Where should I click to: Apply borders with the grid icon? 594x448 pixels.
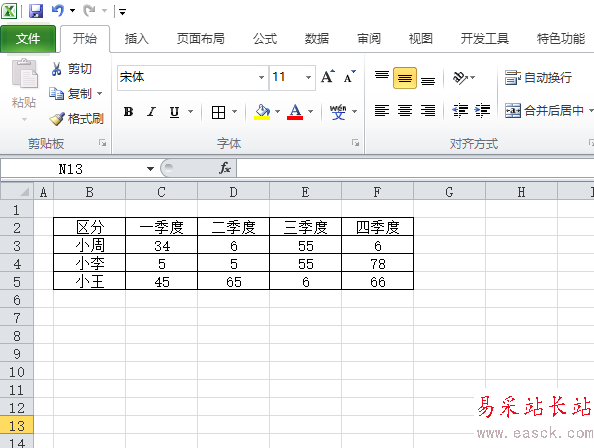219,112
